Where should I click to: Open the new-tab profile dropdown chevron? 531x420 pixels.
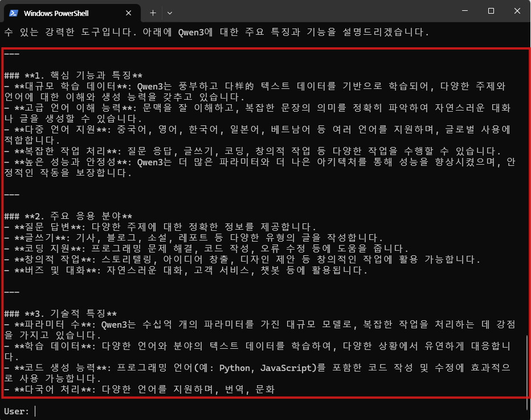click(170, 13)
